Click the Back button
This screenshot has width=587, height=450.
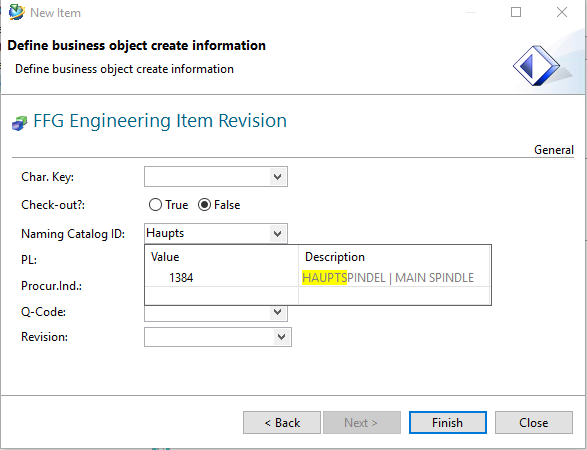[x=282, y=423]
